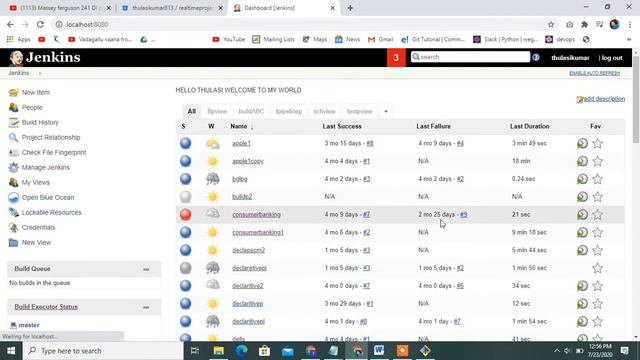Favorite the declaretivepi job star
640x360 pixels.
598,268
